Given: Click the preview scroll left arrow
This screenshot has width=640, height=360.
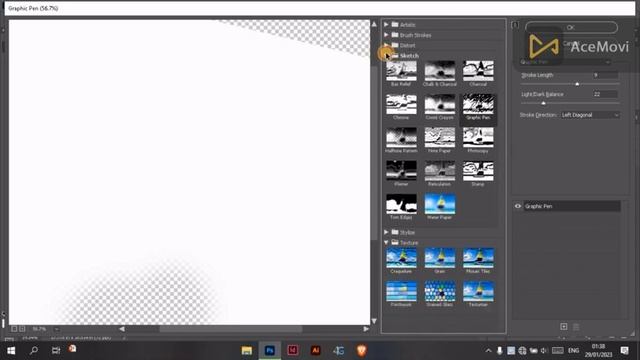Looking at the screenshot, I should 122,329.
